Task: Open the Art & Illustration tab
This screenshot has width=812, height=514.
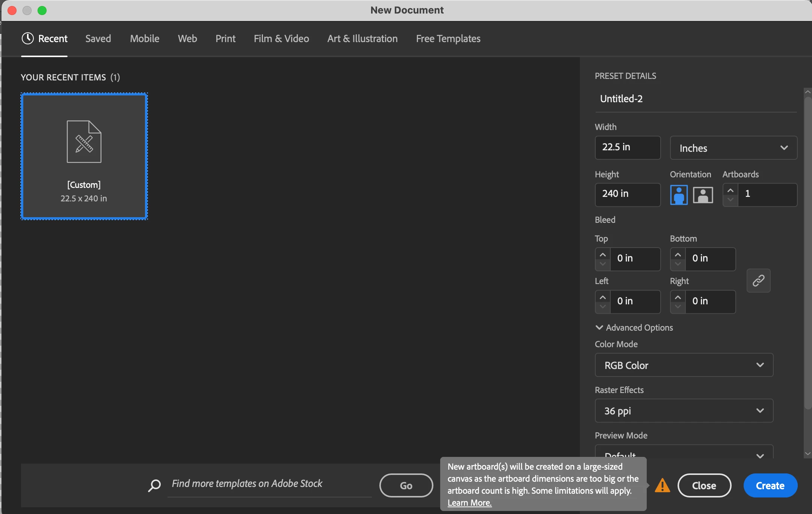Action: 362,38
